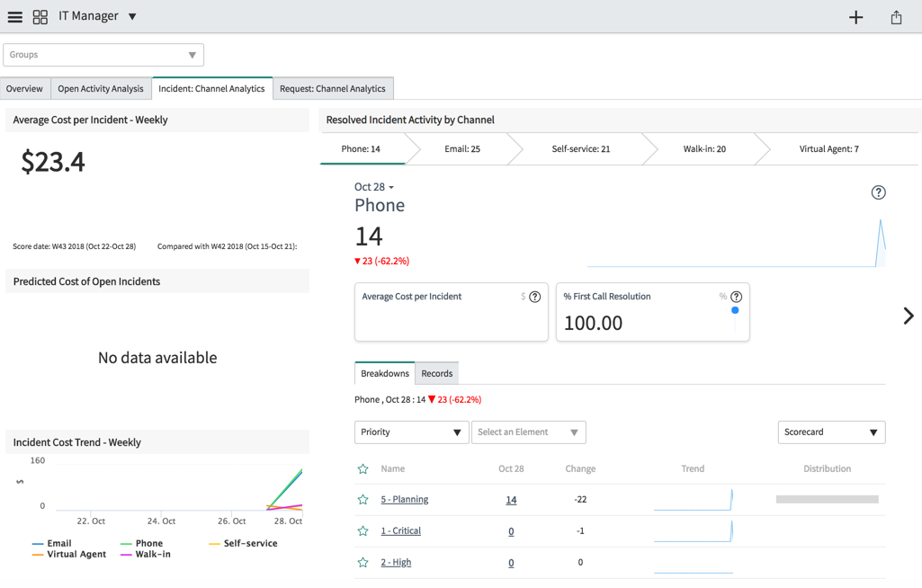Click the help icon beside Phone widget
Image resolution: width=922 pixels, height=588 pixels.
(879, 192)
